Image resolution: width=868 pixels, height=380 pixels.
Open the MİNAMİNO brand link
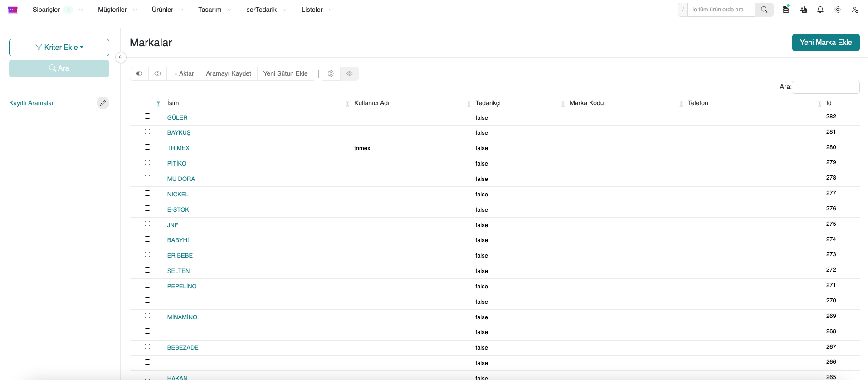(x=182, y=317)
